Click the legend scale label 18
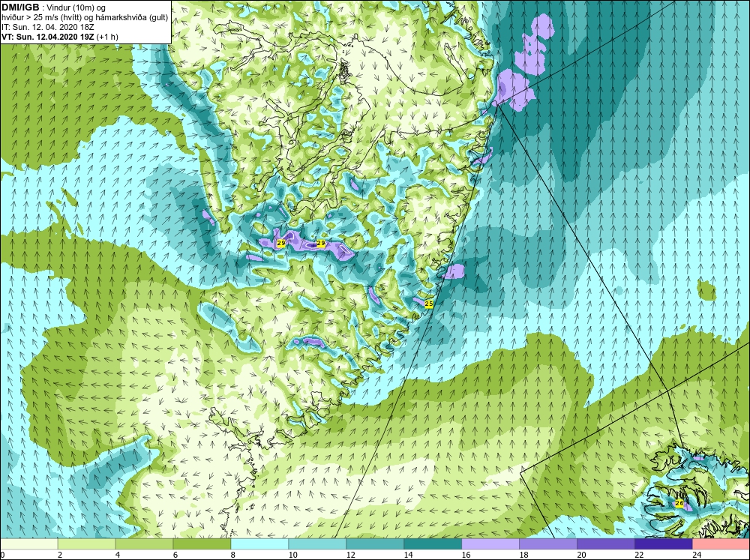The height and width of the screenshot is (560, 750). (x=523, y=555)
